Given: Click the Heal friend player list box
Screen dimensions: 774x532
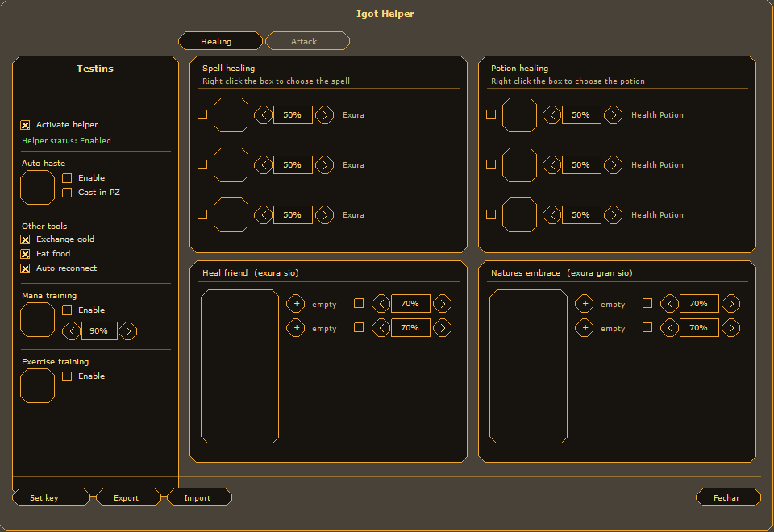Looking at the screenshot, I should (240, 366).
